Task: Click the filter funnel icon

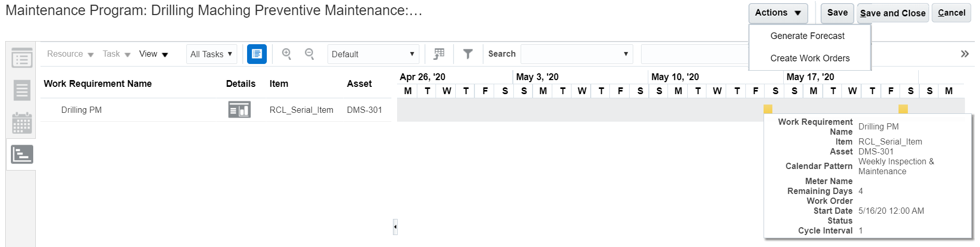Action: coord(468,54)
